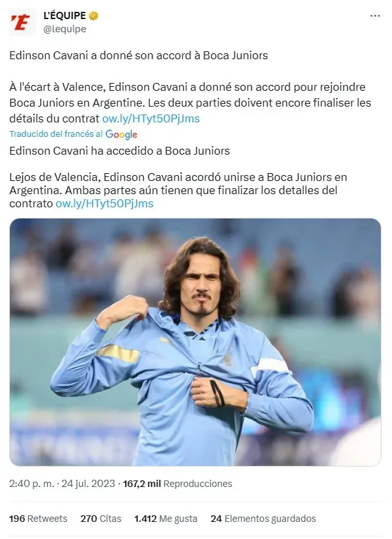Click the L'ÉQUIPE account name
This screenshot has height=539, width=392.
coord(64,16)
